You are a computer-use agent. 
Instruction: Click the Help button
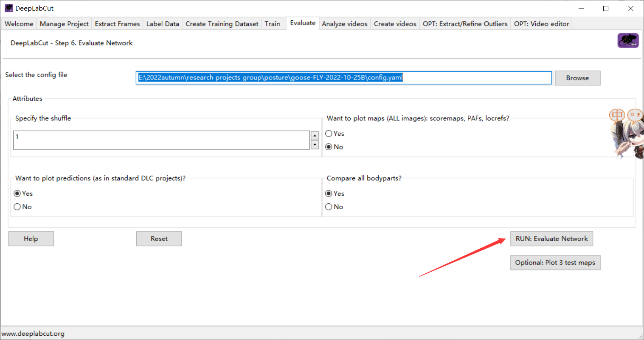tap(31, 239)
